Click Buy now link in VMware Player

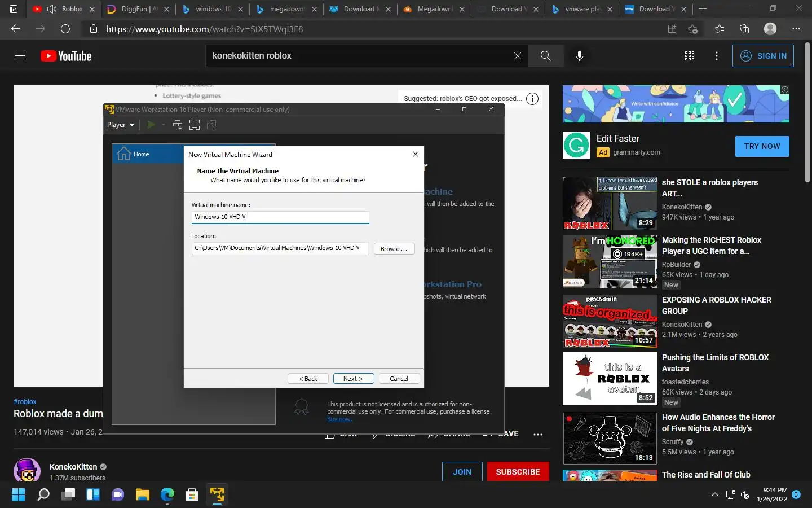tap(339, 419)
